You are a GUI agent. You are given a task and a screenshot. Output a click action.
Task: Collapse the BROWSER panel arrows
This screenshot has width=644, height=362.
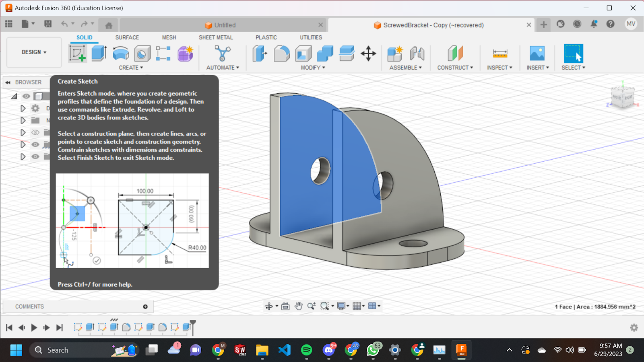point(8,82)
